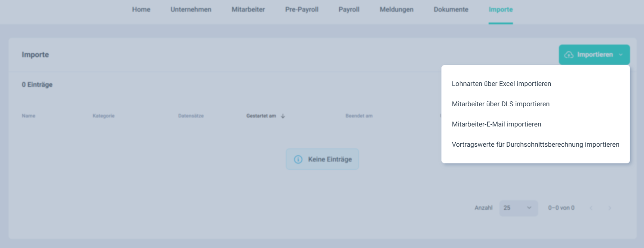Navigate to the Mitarbeiter tab
This screenshot has width=644, height=248.
tap(248, 9)
